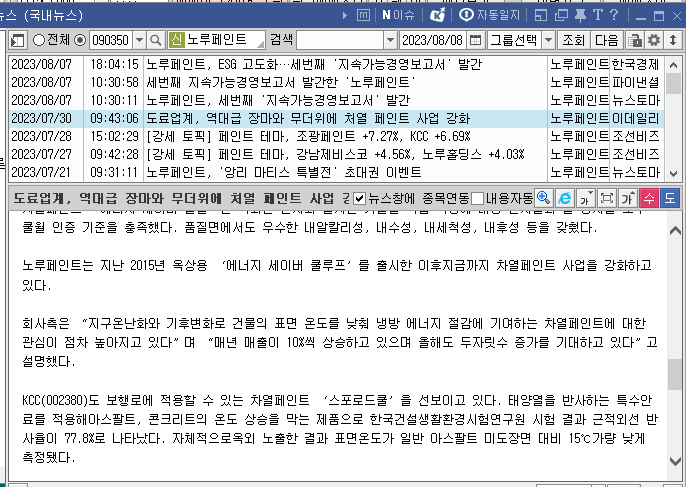Image resolution: width=686 pixels, height=487 pixels.
Task: Open the 10:30:11 뉴스토마 news row
Action: pyautogui.click(x=336, y=100)
